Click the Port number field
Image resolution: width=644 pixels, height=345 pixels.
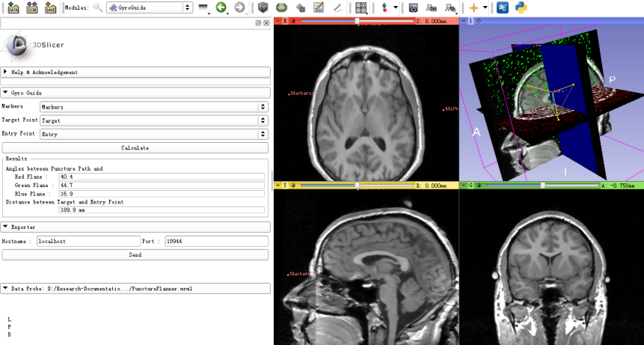[x=215, y=242]
